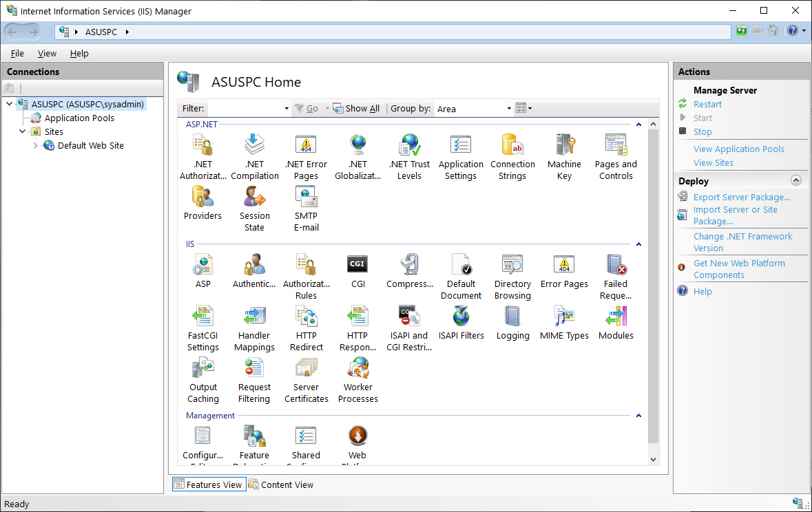Image resolution: width=812 pixels, height=512 pixels.
Task: Open the View menu
Action: 47,53
